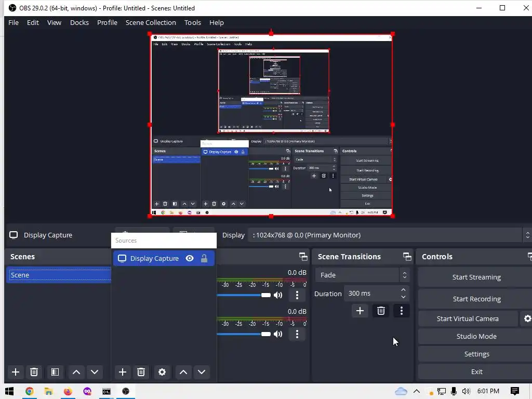
Task: Toggle the lock on the Display Capture source
Action: click(x=204, y=259)
